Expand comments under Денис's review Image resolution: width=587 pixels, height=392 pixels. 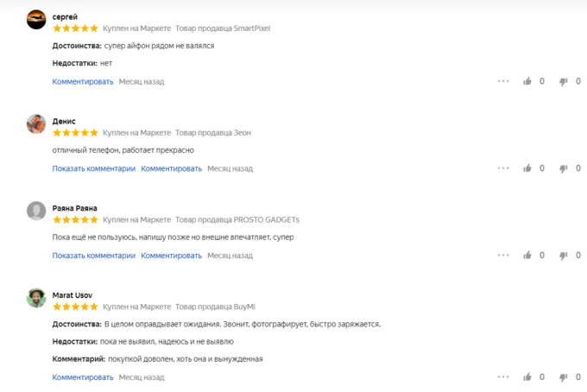coord(93,168)
